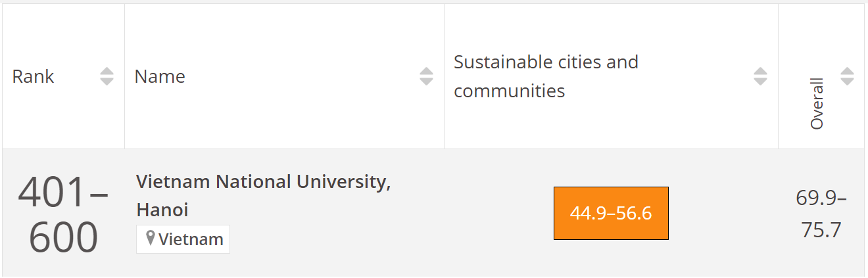Click the Rank column's ascending sort arrow

pyautogui.click(x=107, y=71)
